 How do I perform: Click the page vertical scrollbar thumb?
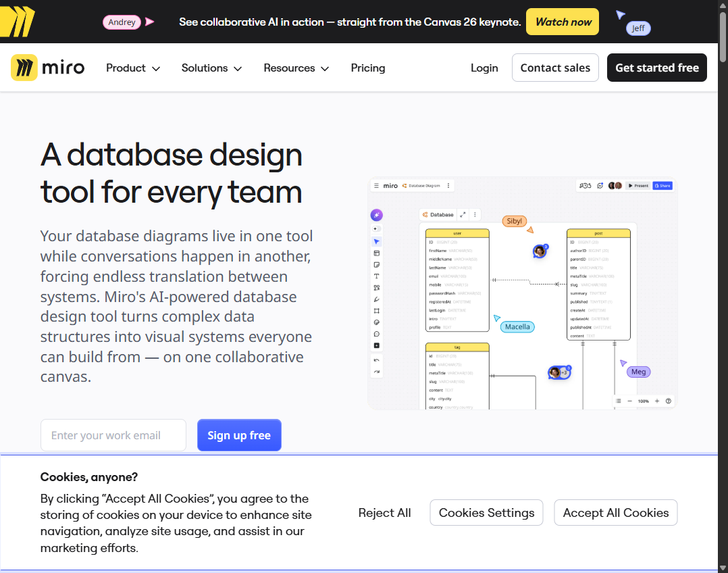(x=723, y=36)
